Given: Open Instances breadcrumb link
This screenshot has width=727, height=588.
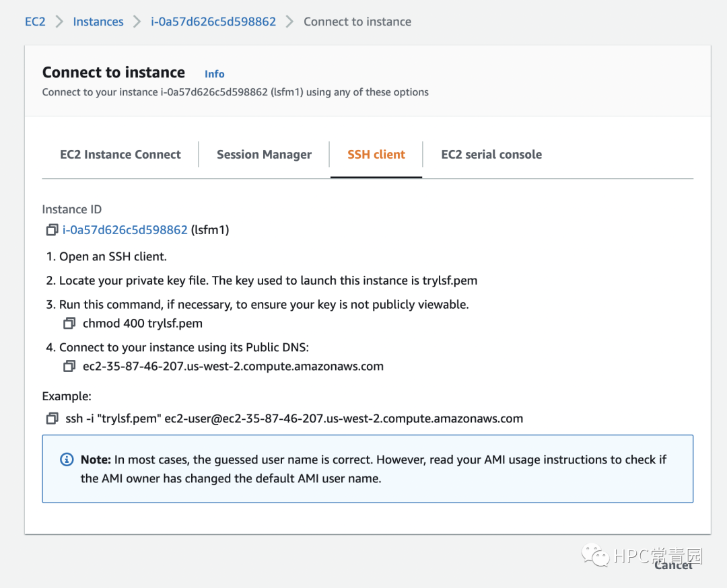Looking at the screenshot, I should (98, 22).
